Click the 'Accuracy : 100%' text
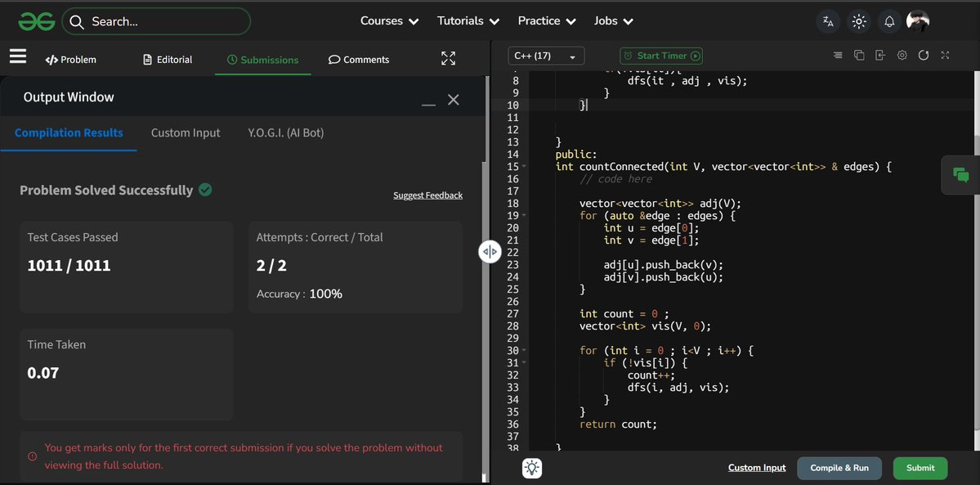This screenshot has width=980, height=485. click(x=299, y=294)
